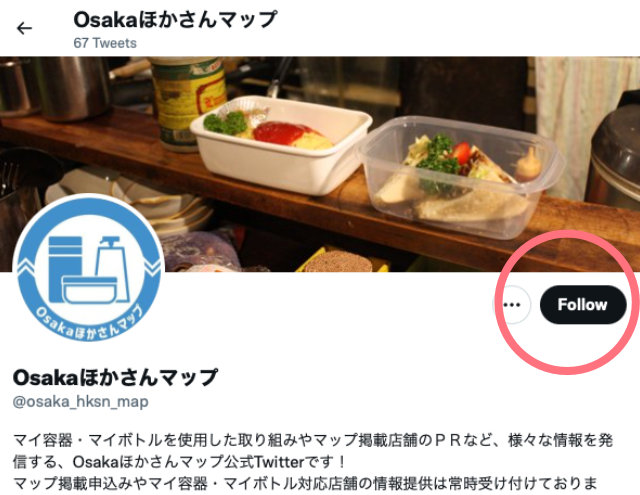The image size is (640, 495).
Task: Click the Osakaほかさんマップ header title
Action: [175, 20]
